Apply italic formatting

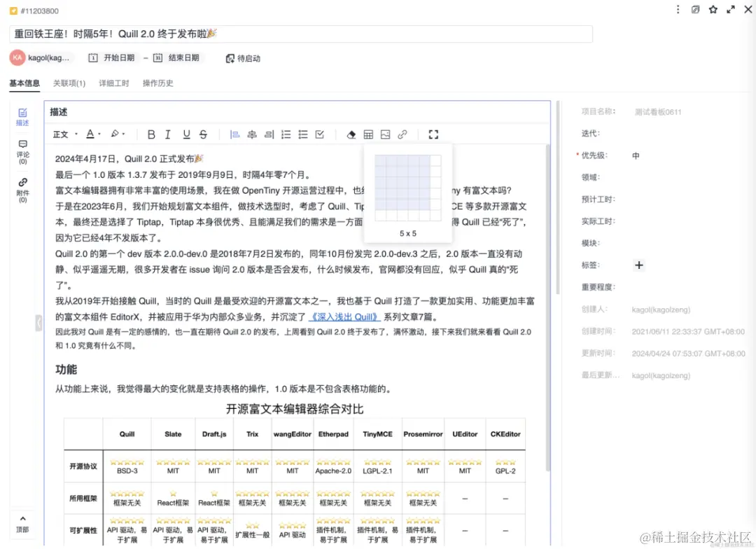[x=168, y=134]
